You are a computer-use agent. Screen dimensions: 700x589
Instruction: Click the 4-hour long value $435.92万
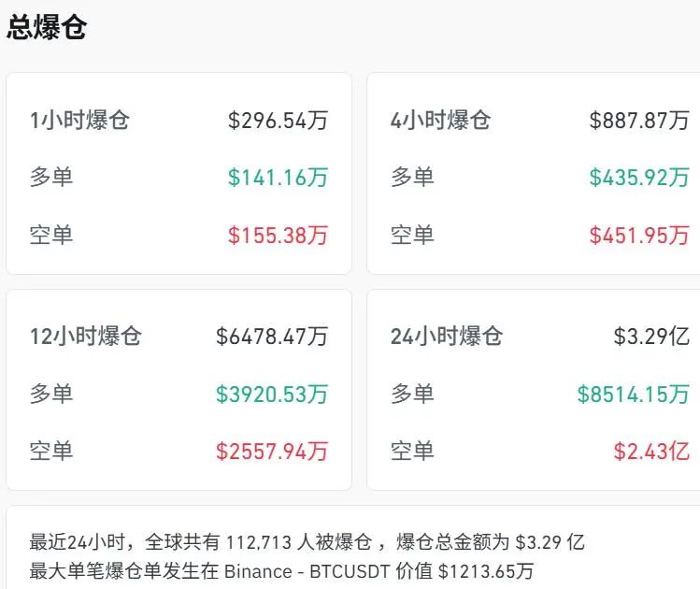click(x=639, y=178)
